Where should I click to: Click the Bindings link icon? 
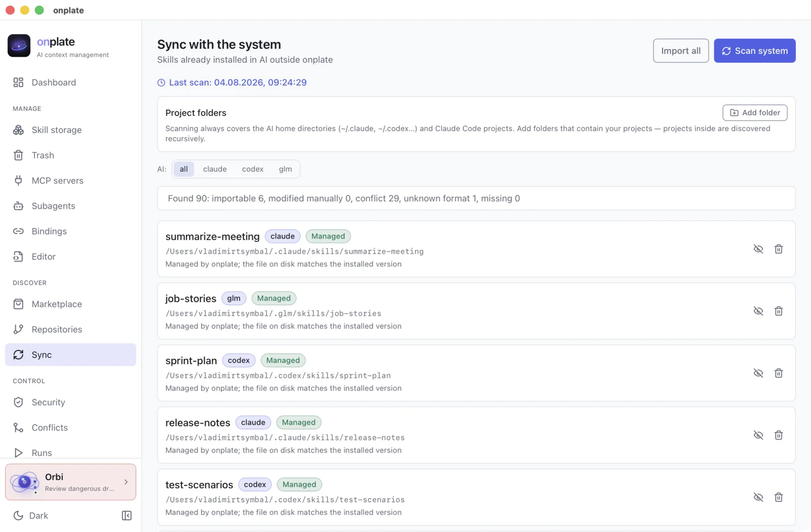coord(18,232)
